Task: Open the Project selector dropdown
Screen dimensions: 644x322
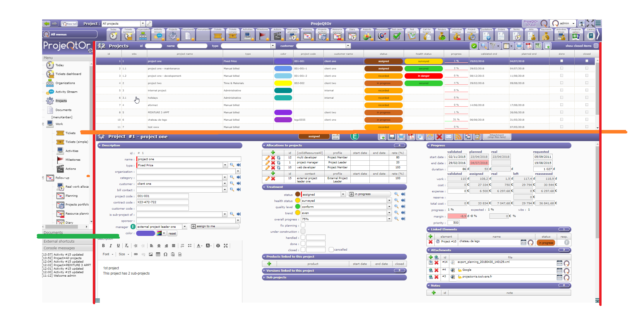Action: coord(143,23)
